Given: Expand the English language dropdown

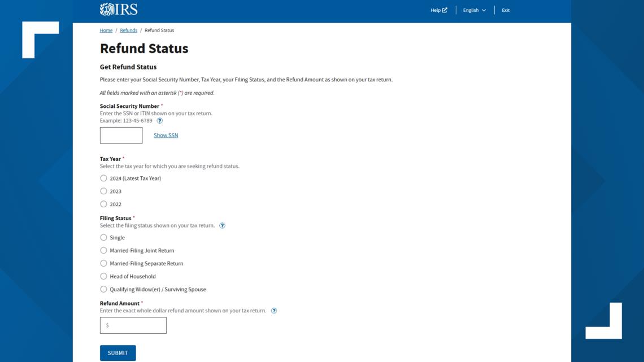Looking at the screenshot, I should tap(474, 10).
